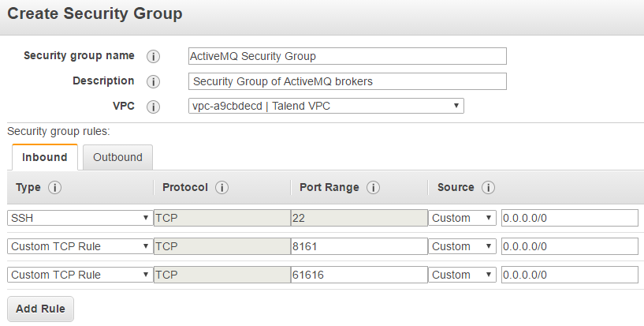Click the Security group name text field

tap(347, 56)
